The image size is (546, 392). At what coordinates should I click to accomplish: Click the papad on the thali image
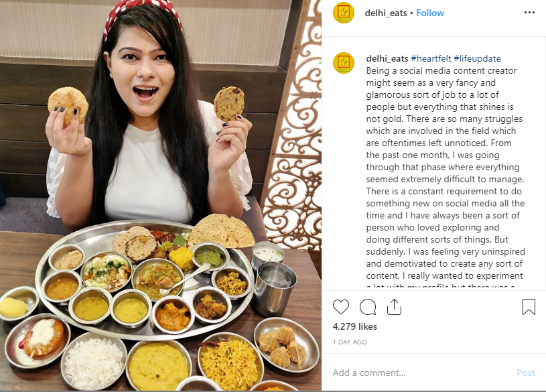(222, 230)
